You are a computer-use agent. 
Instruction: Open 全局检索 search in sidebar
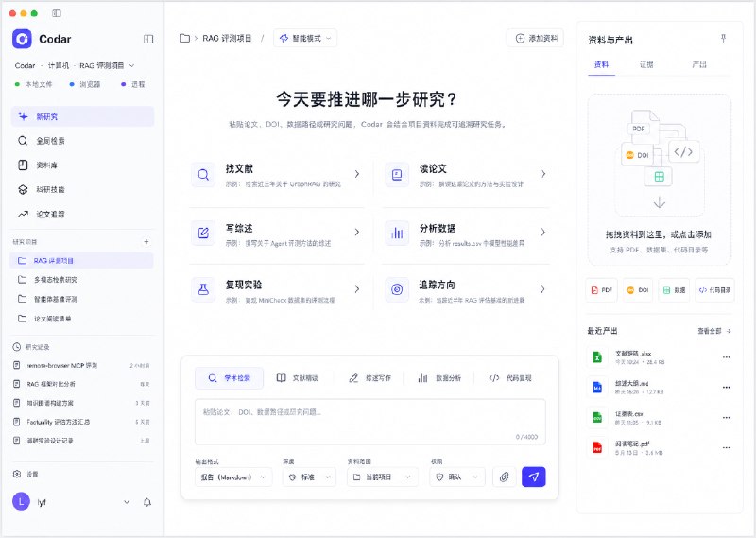[x=82, y=141]
